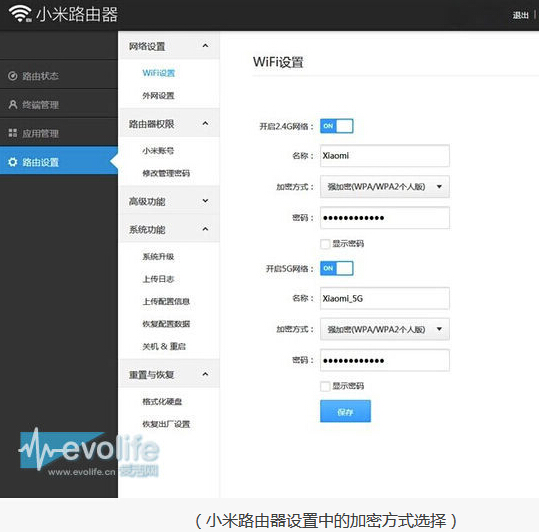Open 关机 & 重启 option
The image size is (539, 532).
tap(164, 346)
